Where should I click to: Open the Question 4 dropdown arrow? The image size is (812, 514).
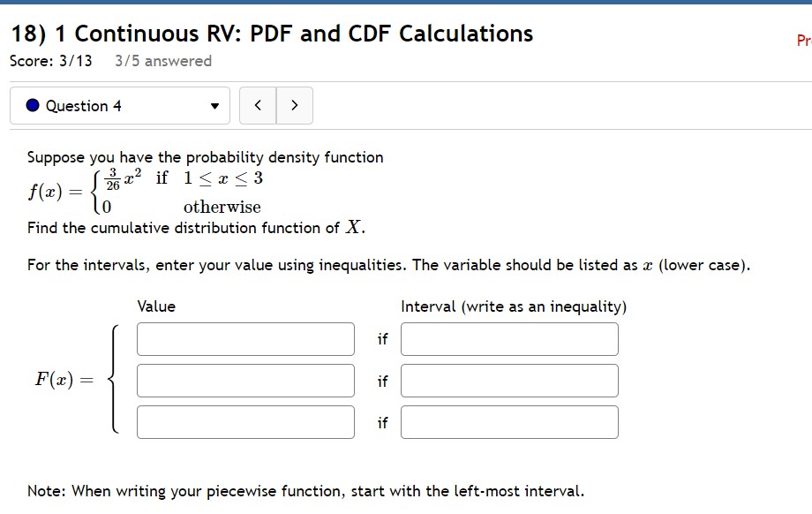[x=214, y=105]
